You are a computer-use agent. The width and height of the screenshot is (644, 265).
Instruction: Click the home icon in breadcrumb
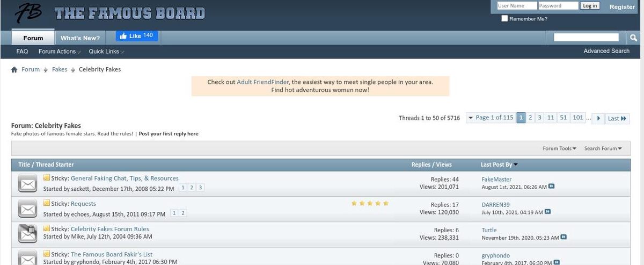click(x=14, y=70)
